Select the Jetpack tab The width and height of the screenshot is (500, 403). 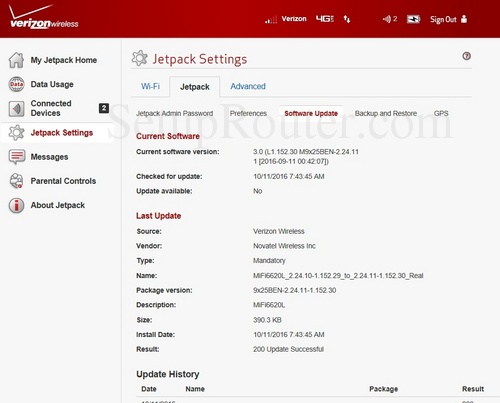tap(195, 87)
